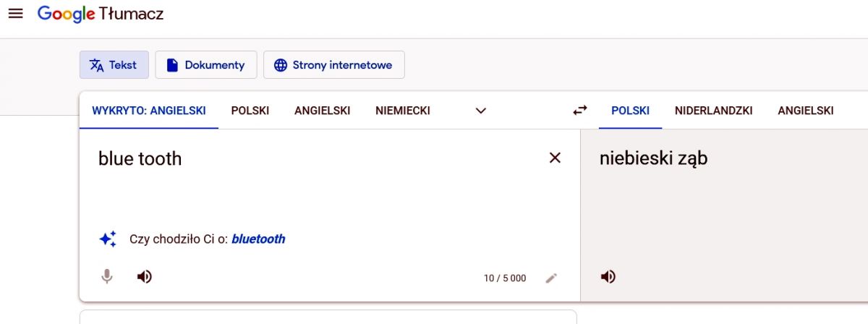This screenshot has height=324, width=868.
Task: Click the sparkle suggestion icon
Action: (x=108, y=239)
